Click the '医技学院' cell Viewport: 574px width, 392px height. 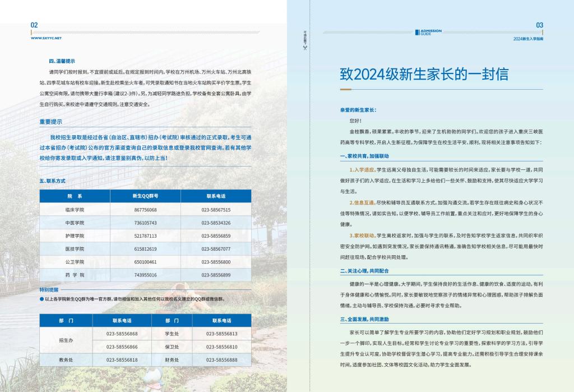[75, 249]
